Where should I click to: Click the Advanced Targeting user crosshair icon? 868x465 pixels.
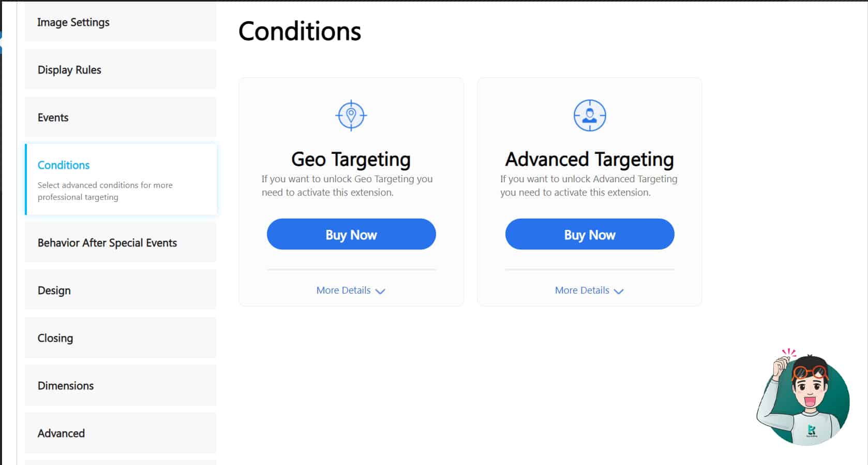click(x=590, y=115)
